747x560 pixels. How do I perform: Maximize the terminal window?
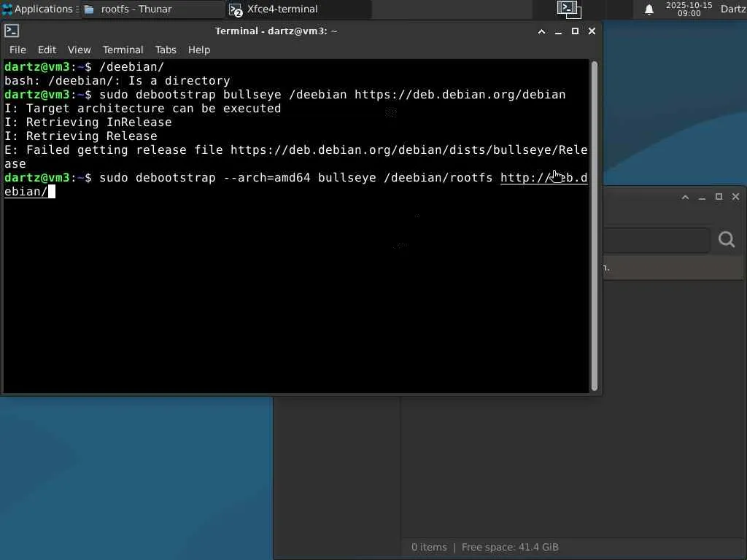[x=575, y=31]
